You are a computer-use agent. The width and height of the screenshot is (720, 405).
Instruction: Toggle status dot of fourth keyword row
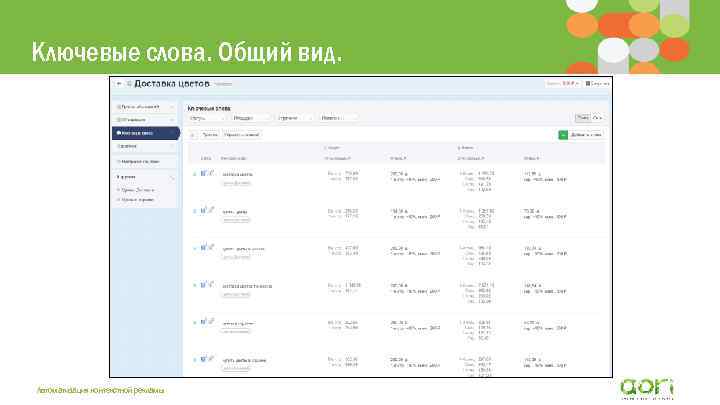(195, 286)
